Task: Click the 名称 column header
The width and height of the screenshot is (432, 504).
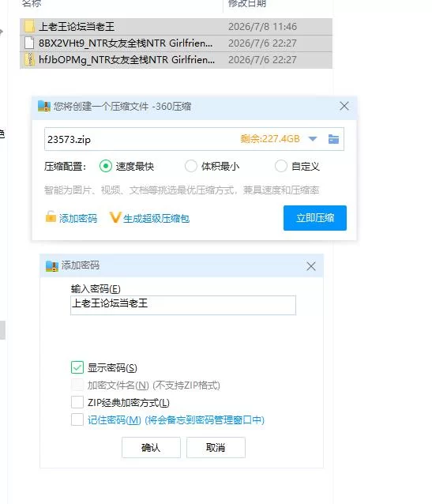Action: [32, 3]
